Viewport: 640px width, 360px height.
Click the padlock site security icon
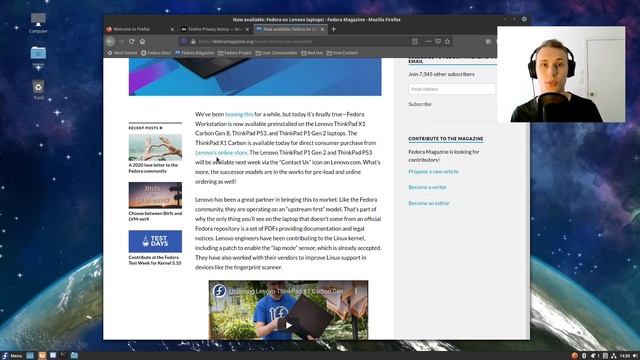pyautogui.click(x=193, y=41)
